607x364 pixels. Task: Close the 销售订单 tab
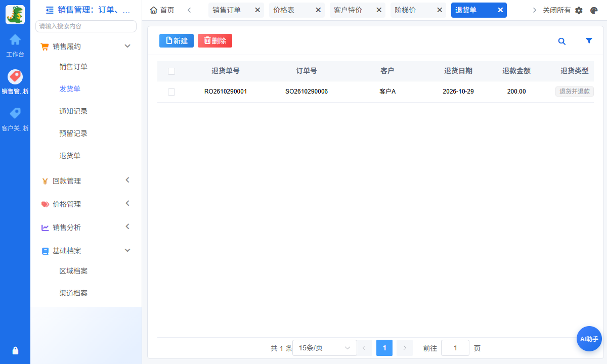pos(257,10)
